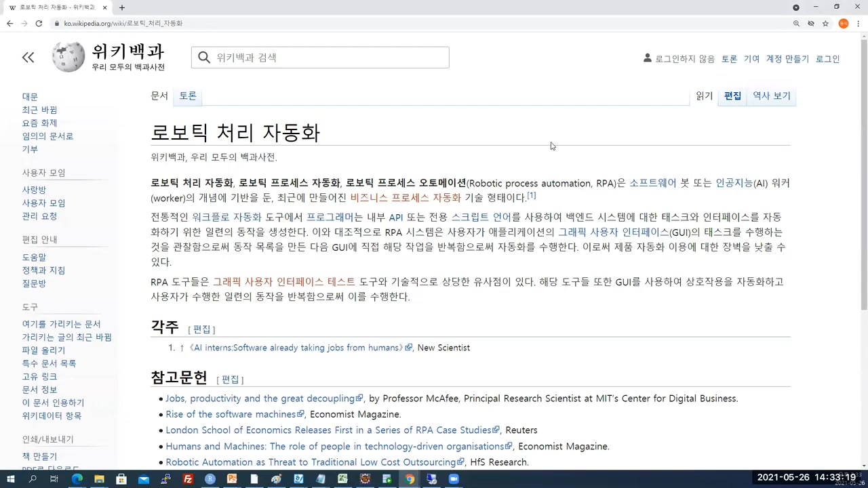Viewport: 868px width, 488px height.
Task: Click inside the 위키백과 검색 search field
Action: tap(319, 57)
